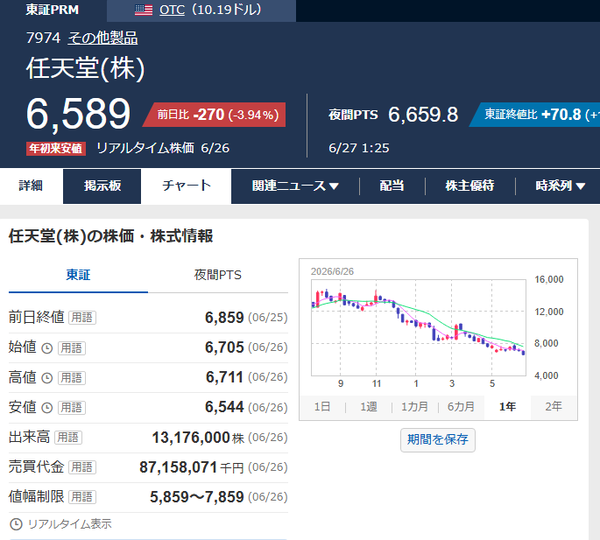The image size is (600, 540).
Task: Set chart period to 6カ月
Action: 461,406
